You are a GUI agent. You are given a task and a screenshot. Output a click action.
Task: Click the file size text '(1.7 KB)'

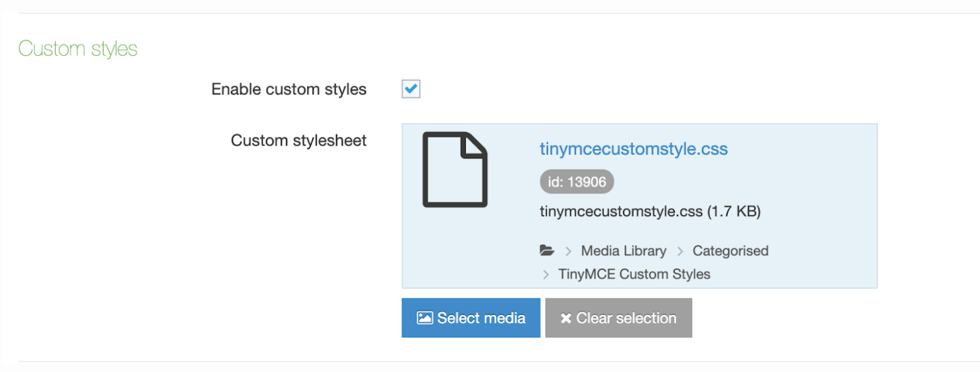point(733,212)
